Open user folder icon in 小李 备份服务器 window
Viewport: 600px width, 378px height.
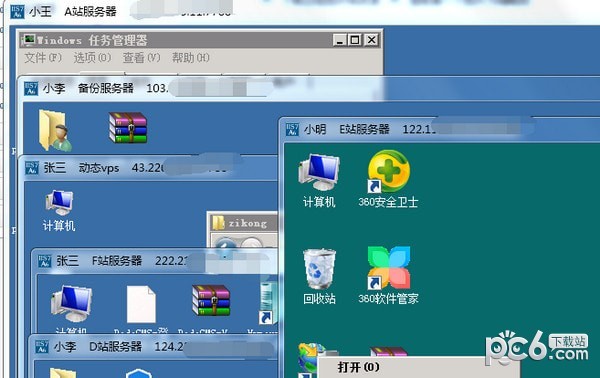55,130
